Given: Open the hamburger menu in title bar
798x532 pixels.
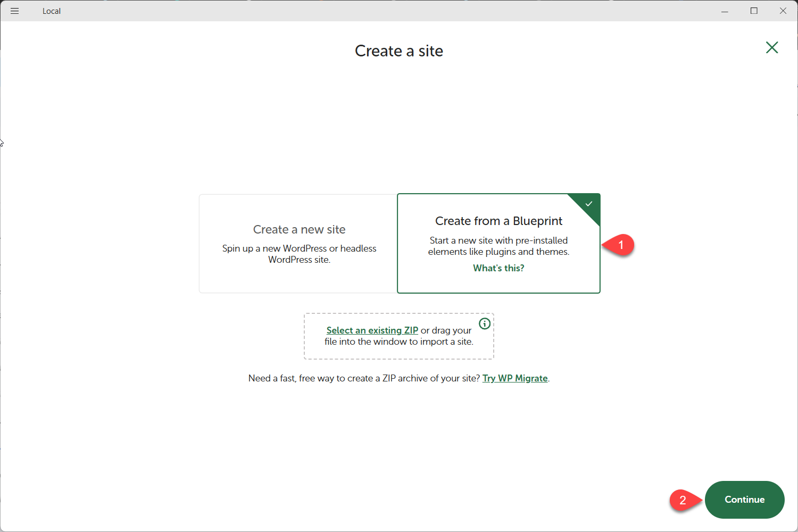Looking at the screenshot, I should [x=14, y=11].
